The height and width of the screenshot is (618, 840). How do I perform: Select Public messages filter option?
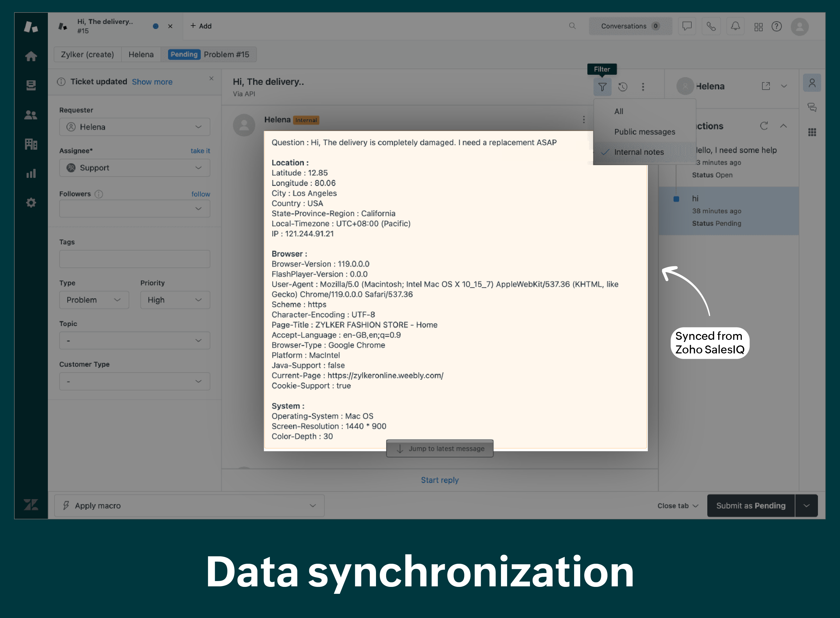(644, 132)
